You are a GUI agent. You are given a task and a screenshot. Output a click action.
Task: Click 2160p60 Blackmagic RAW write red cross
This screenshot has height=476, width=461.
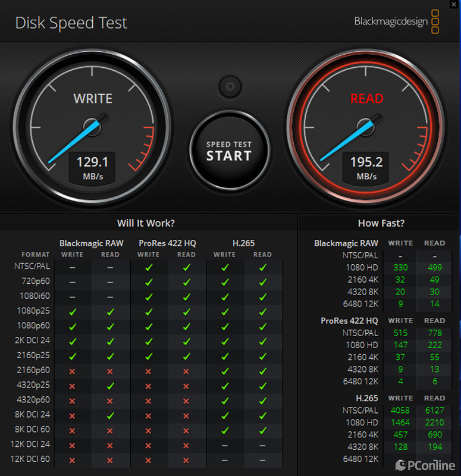pyautogui.click(x=73, y=371)
